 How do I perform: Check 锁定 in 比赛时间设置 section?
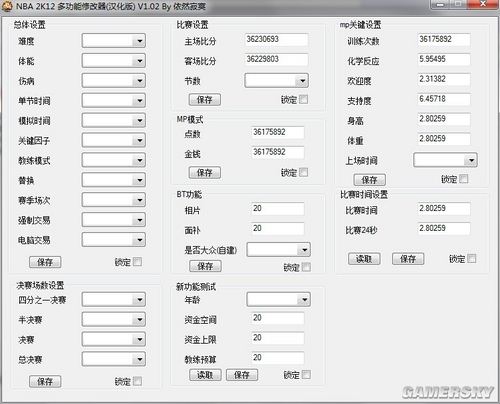(472, 258)
